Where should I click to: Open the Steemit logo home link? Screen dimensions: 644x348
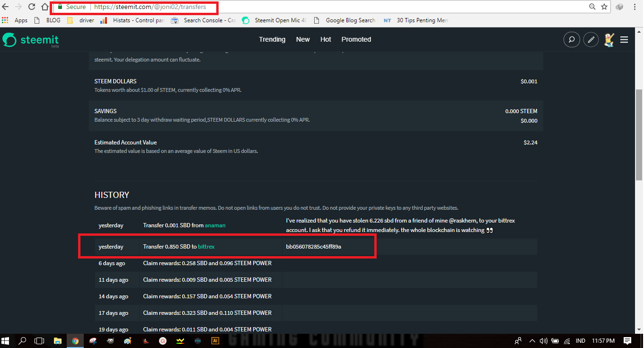click(31, 40)
